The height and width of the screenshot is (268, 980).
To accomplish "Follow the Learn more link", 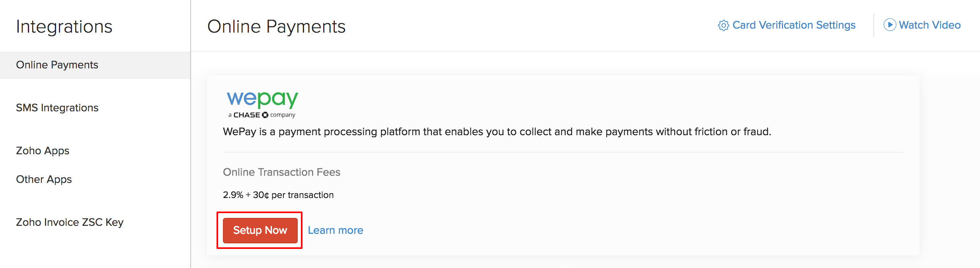I will point(335,230).
